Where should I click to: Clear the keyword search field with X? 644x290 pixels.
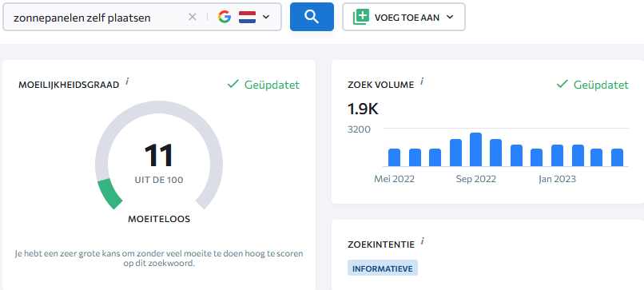click(193, 17)
